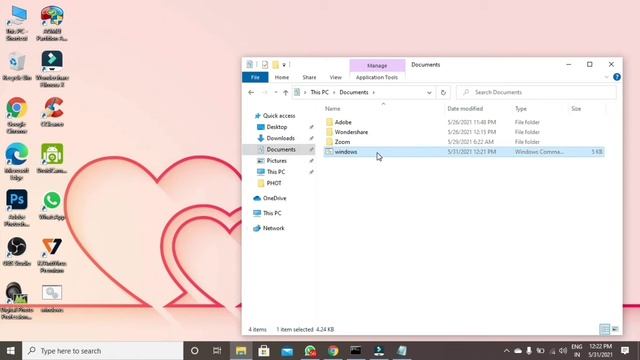640x360 pixels.
Task: Select the Zoom folder
Action: pyautogui.click(x=464, y=142)
